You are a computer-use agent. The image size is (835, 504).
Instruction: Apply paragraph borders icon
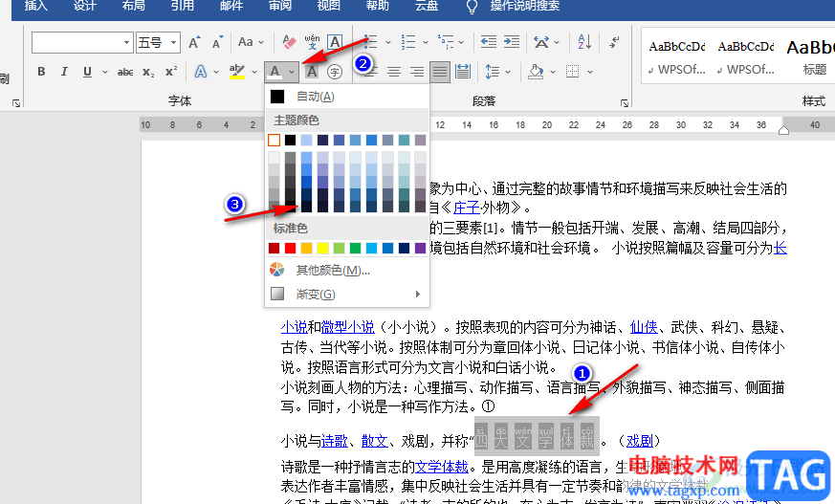(x=573, y=72)
